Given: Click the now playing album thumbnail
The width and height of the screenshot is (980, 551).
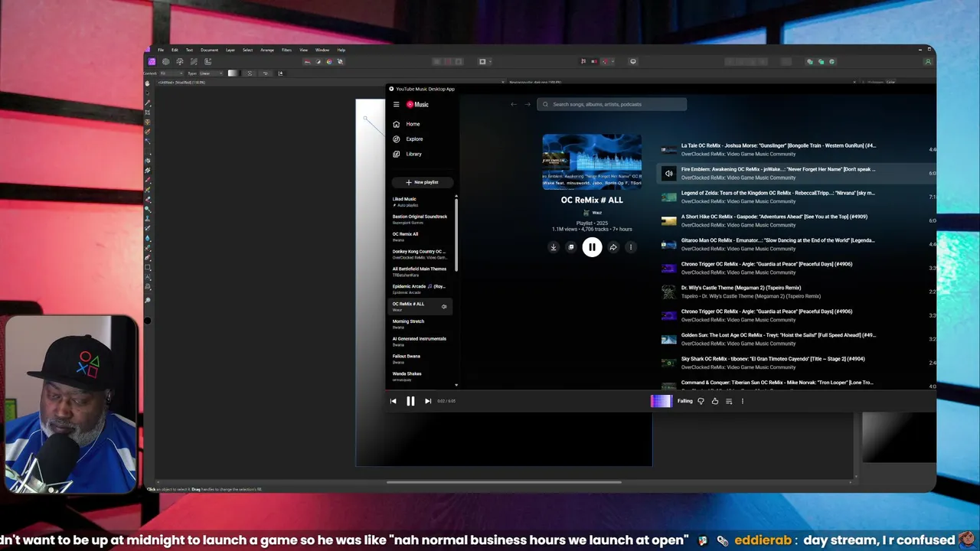Looking at the screenshot, I should 661,401.
